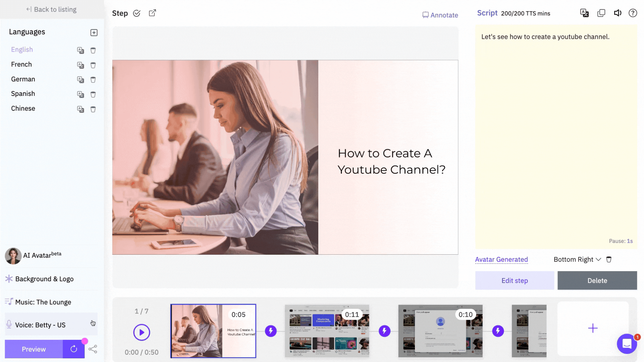Open script translate icon in header
Viewport: 644px width, 362px height.
point(584,13)
